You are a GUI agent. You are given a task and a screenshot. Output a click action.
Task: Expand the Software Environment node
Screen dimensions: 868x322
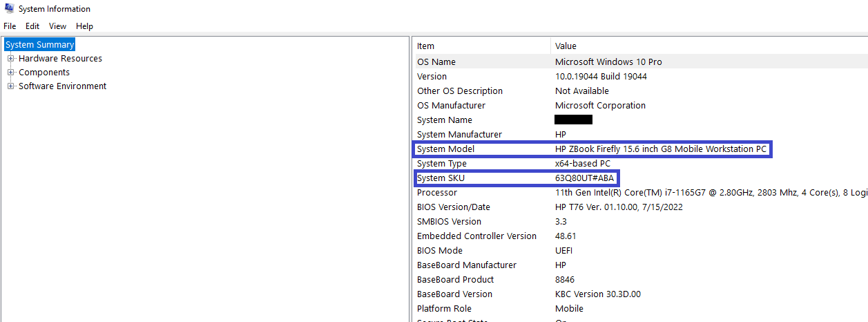pos(11,86)
